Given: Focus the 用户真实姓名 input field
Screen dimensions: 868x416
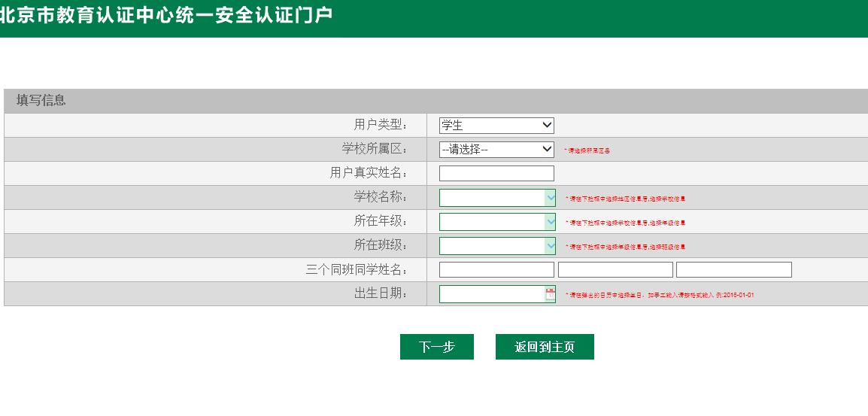Looking at the screenshot, I should pos(496,173).
